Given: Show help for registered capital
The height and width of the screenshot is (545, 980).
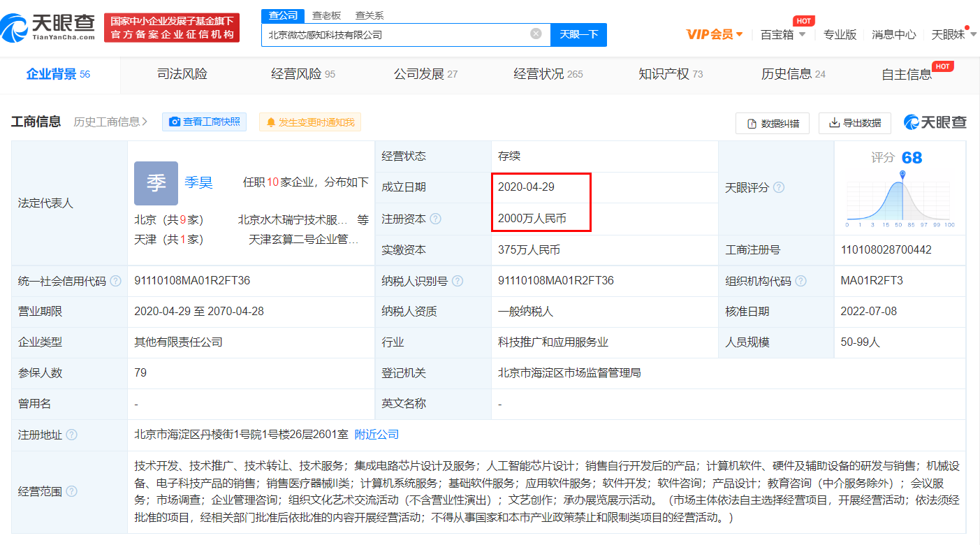Looking at the screenshot, I should [436, 219].
